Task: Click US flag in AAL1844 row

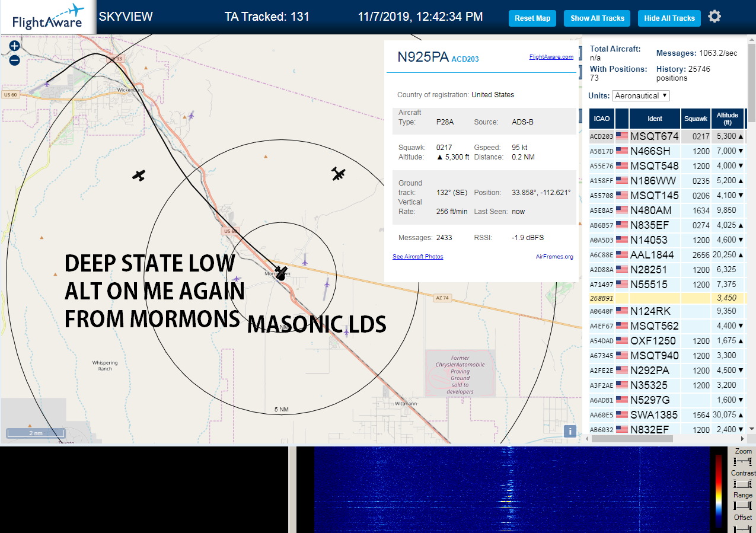Action: [622, 254]
